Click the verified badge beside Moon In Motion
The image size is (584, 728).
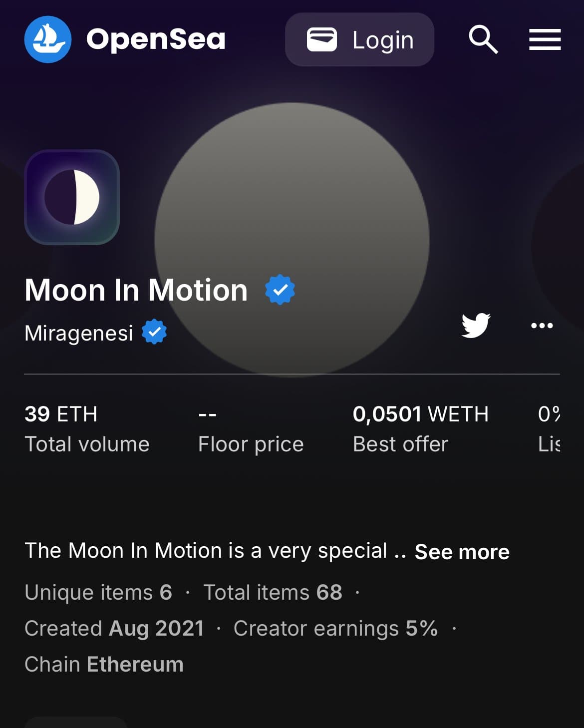280,290
